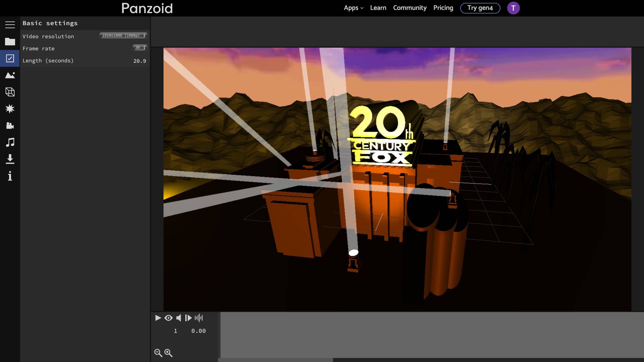The height and width of the screenshot is (362, 644).
Task: Open the 3D cube objects icon
Action: 10,92
